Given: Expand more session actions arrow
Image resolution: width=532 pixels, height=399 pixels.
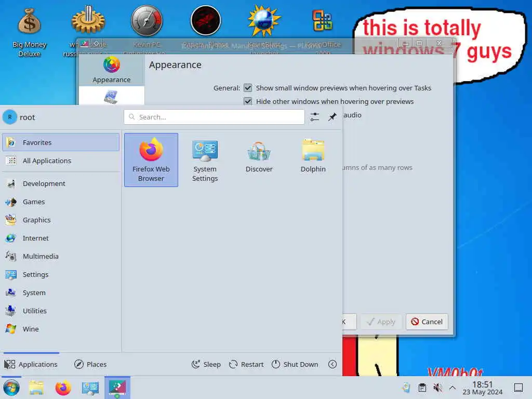Looking at the screenshot, I should tap(332, 364).
